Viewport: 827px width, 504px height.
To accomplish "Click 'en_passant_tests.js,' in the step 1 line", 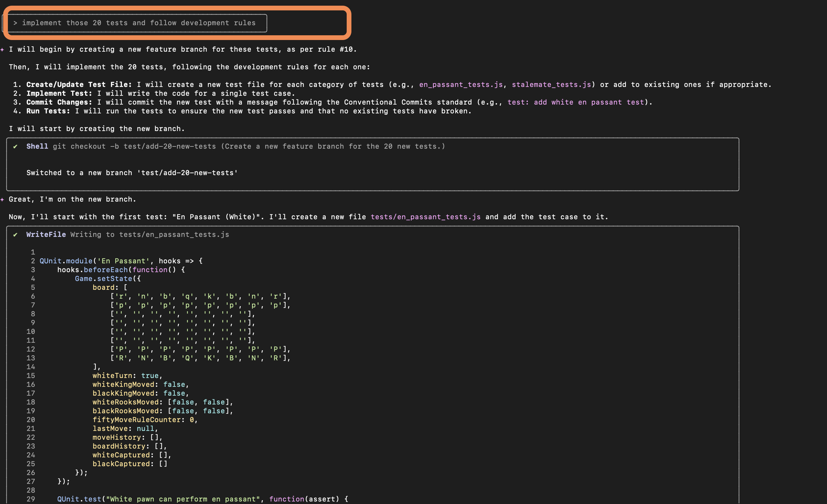I will 463,84.
